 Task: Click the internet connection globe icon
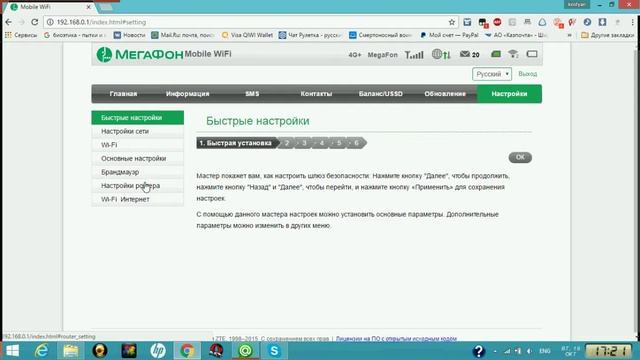pos(441,54)
